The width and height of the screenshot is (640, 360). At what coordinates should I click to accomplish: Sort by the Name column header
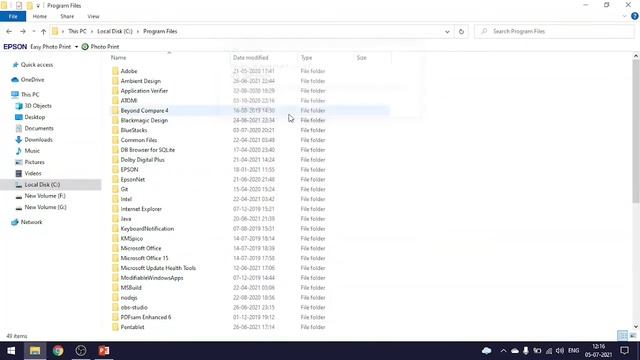(x=118, y=58)
